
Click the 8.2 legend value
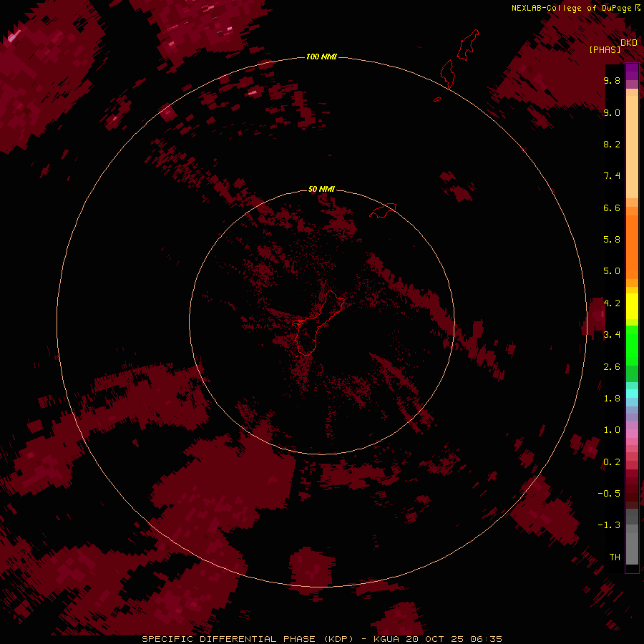(612, 144)
